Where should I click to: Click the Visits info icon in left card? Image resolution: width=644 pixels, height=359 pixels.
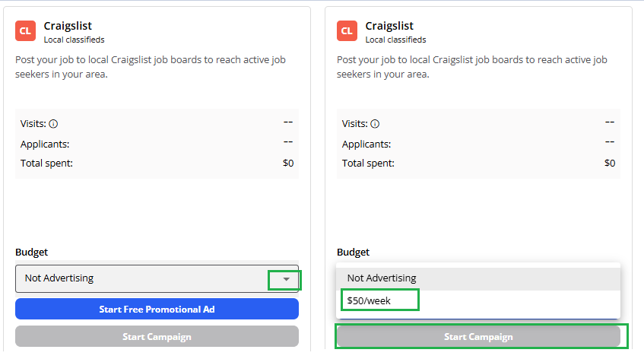coord(53,124)
